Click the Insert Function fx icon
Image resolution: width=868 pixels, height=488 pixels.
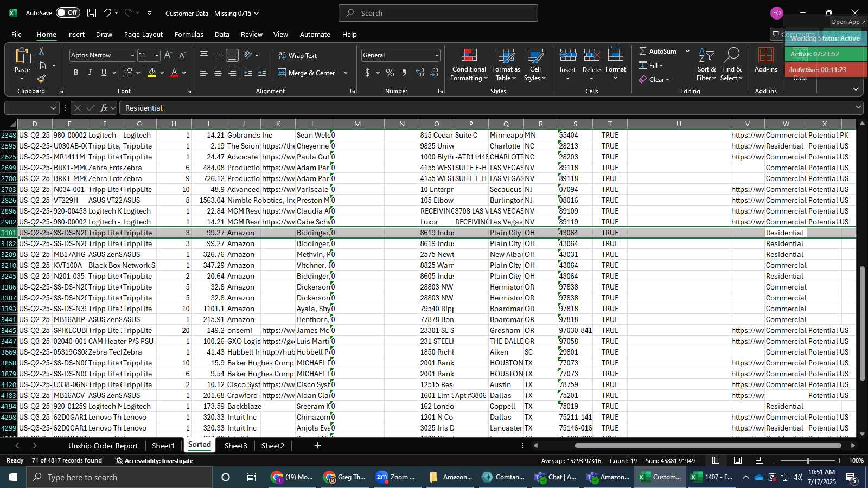pos(104,108)
